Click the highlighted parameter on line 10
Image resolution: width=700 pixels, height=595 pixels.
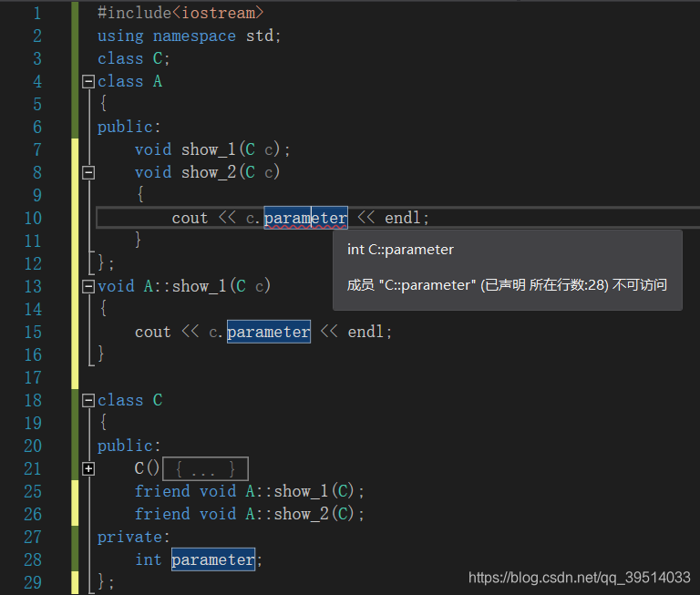306,218
